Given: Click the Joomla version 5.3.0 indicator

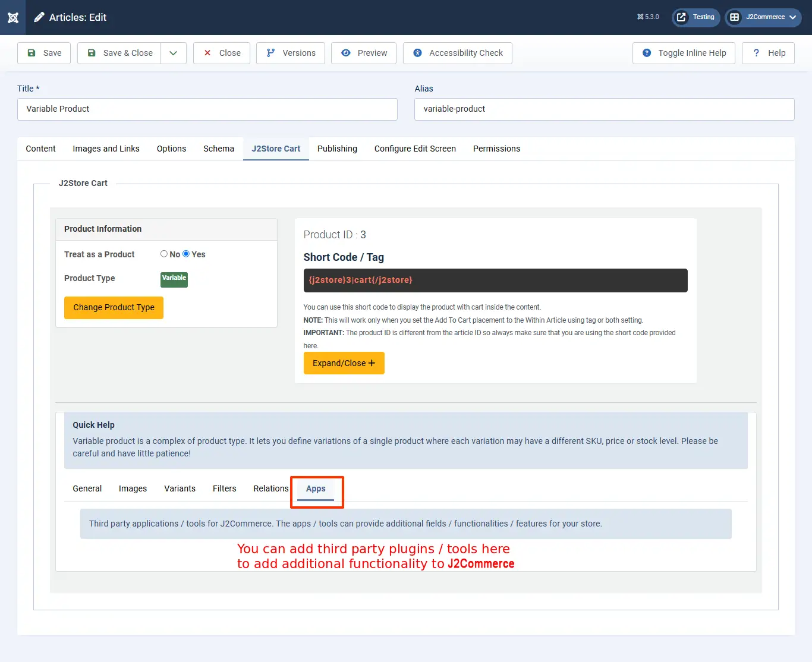Looking at the screenshot, I should tap(648, 17).
